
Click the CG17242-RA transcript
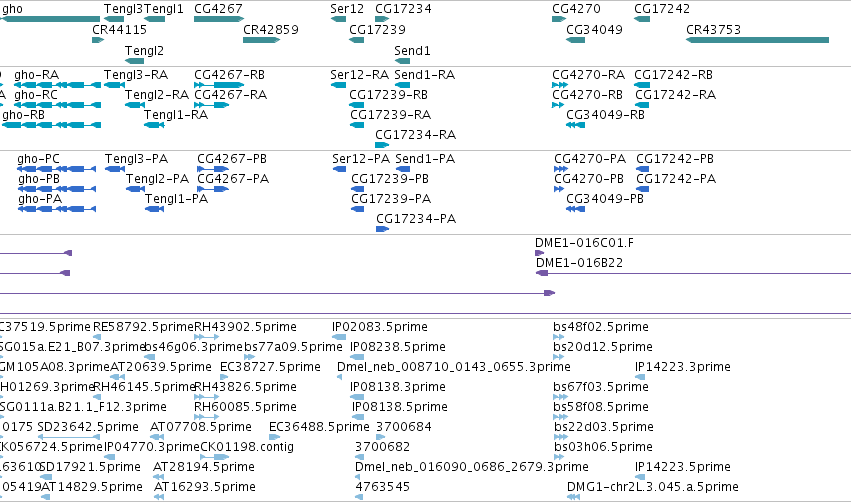[642, 105]
